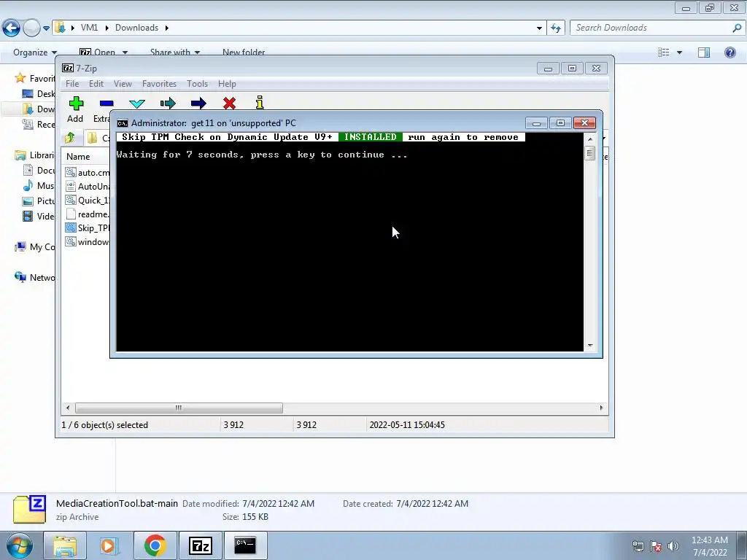Open the File menu in 7-Zip

[72, 84]
